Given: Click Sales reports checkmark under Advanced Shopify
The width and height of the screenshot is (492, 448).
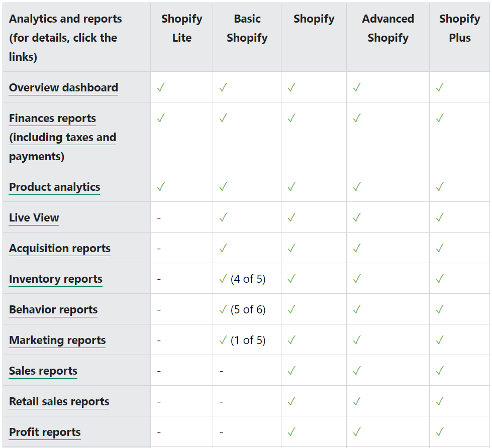Looking at the screenshot, I should pyautogui.click(x=357, y=371).
